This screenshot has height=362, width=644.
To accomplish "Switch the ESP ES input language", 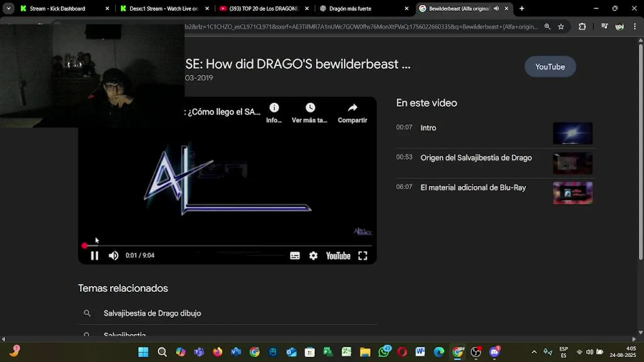I will click(563, 352).
